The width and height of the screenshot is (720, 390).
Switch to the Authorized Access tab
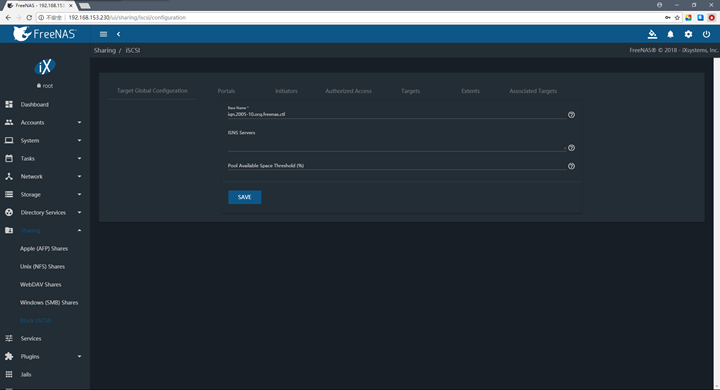coord(349,91)
